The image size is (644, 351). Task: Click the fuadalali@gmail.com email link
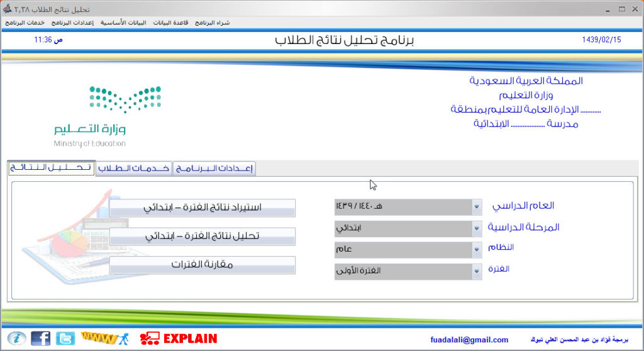(x=469, y=340)
